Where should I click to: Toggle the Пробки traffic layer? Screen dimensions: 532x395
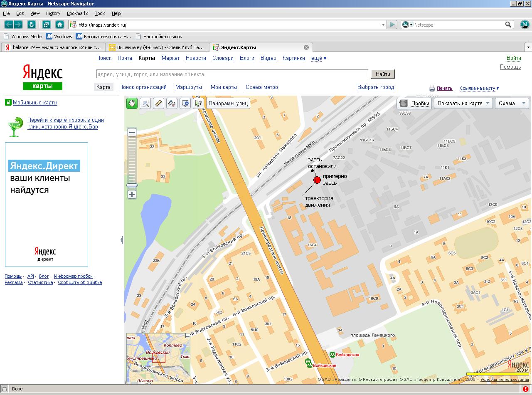click(x=414, y=103)
